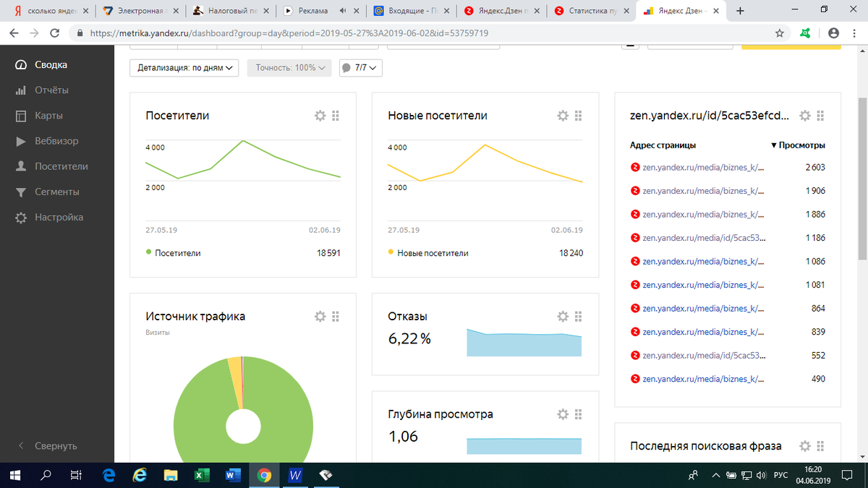Open the 7/7 annotations dropdown
The image size is (868, 488).
pos(359,67)
